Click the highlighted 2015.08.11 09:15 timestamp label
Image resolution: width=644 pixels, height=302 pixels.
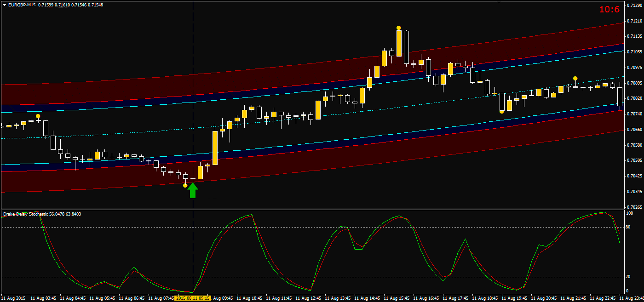(192, 298)
